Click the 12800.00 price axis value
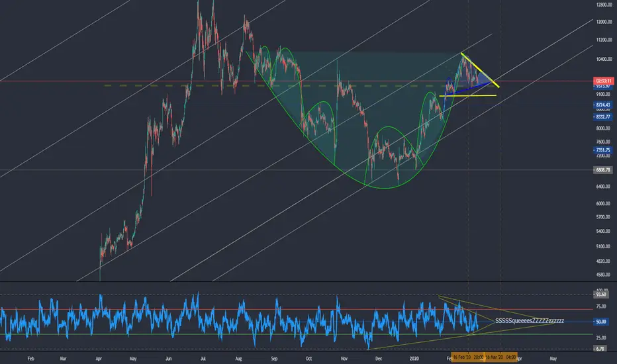 pos(604,5)
